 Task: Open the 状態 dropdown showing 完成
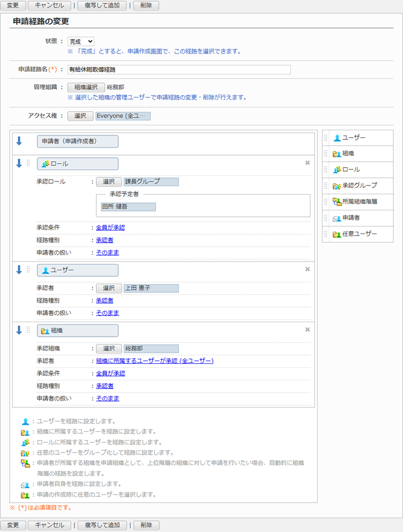(81, 41)
